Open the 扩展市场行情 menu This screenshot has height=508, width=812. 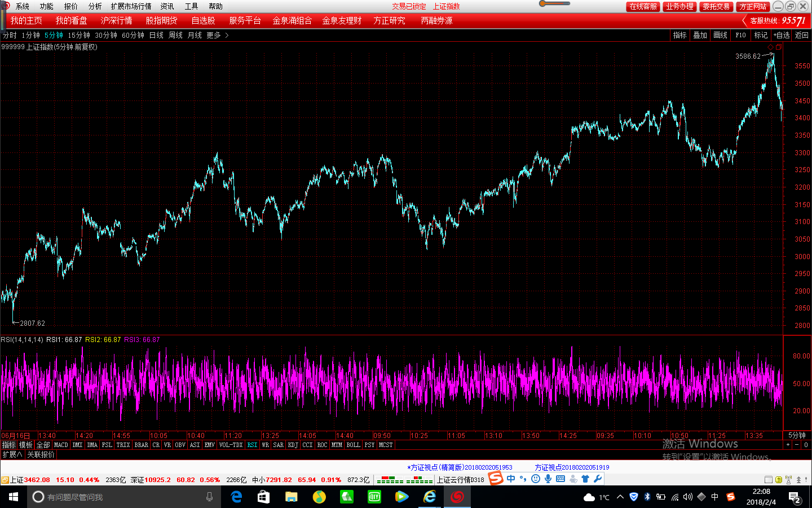pyautogui.click(x=131, y=6)
